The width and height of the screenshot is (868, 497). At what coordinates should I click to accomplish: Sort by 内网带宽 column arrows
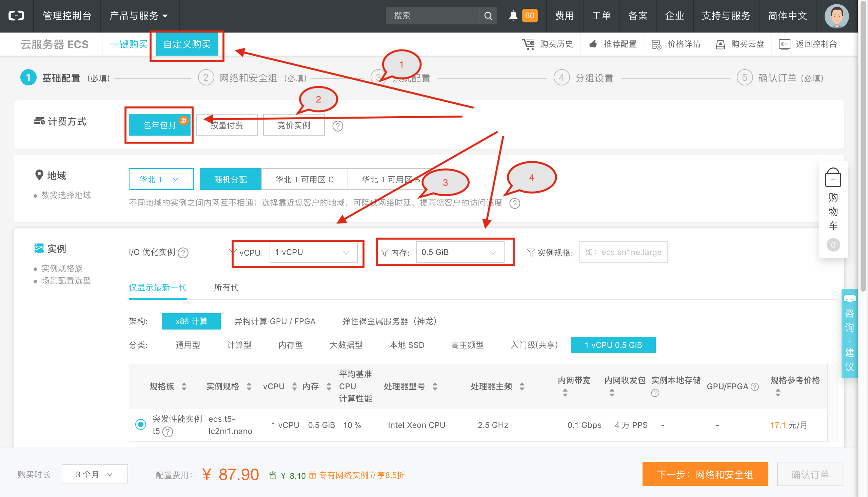pyautogui.click(x=565, y=393)
